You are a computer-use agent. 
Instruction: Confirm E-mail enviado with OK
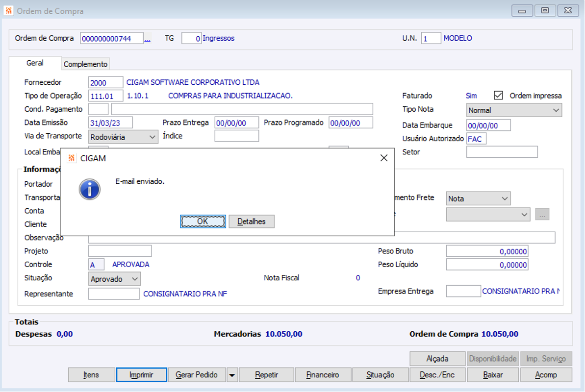point(203,221)
